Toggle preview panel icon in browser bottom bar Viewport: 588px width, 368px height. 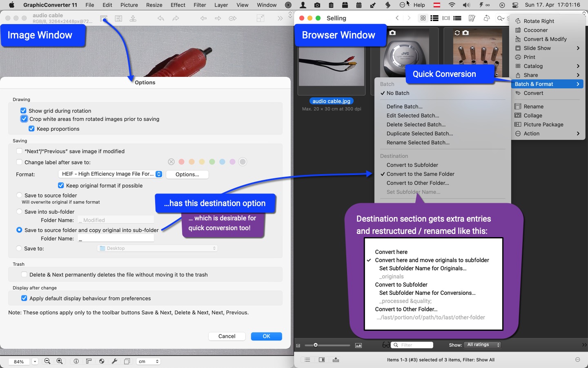click(322, 360)
